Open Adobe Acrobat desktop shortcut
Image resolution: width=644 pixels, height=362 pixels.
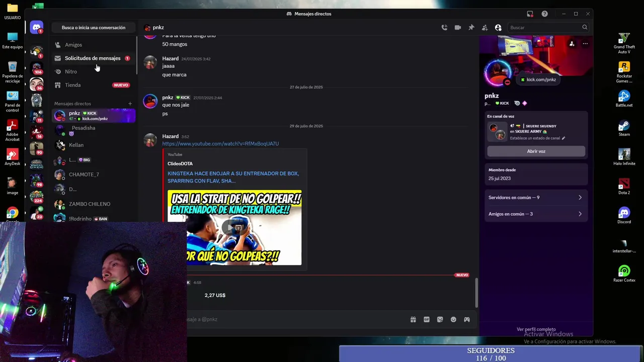coord(13,131)
